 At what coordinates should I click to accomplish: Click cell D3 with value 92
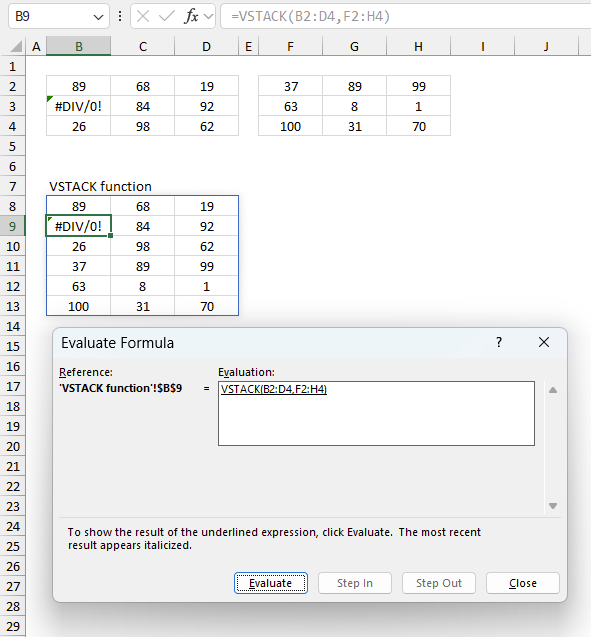point(206,106)
